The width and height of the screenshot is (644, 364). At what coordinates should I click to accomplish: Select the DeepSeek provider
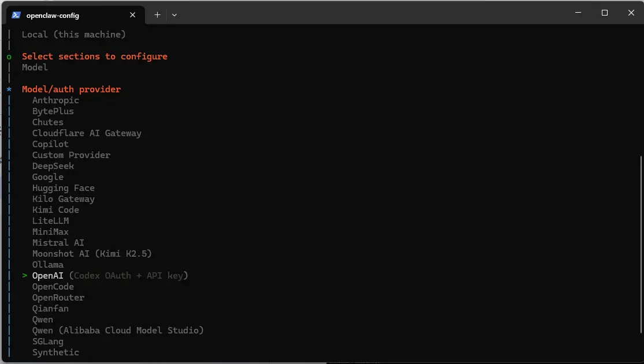pos(53,166)
